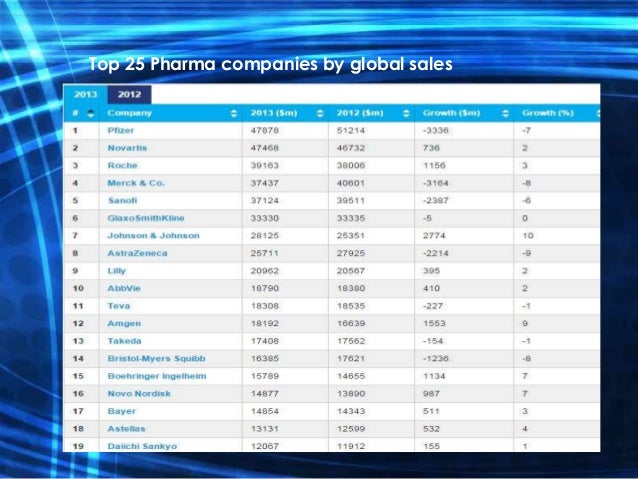Sort by rank number arrows
638x479 pixels.
click(x=91, y=114)
